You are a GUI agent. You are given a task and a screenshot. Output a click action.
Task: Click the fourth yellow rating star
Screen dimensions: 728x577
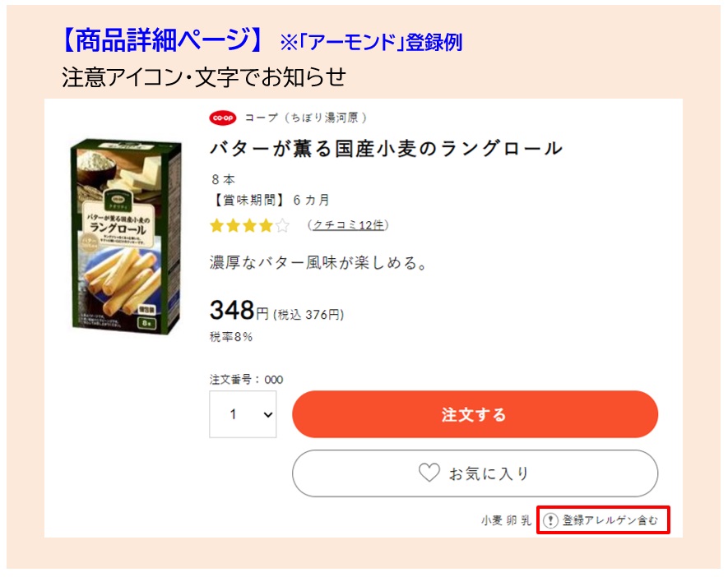[266, 226]
